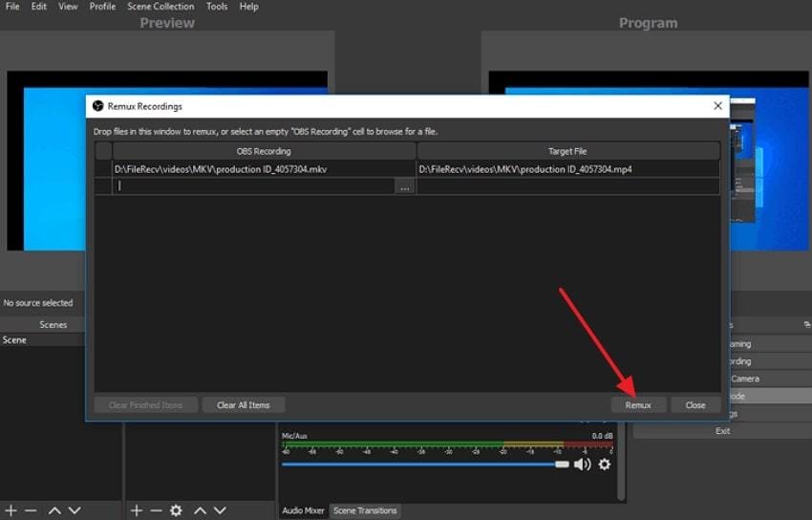The image size is (812, 520).
Task: Add a source with the Sources plus icon
Action: click(137, 510)
